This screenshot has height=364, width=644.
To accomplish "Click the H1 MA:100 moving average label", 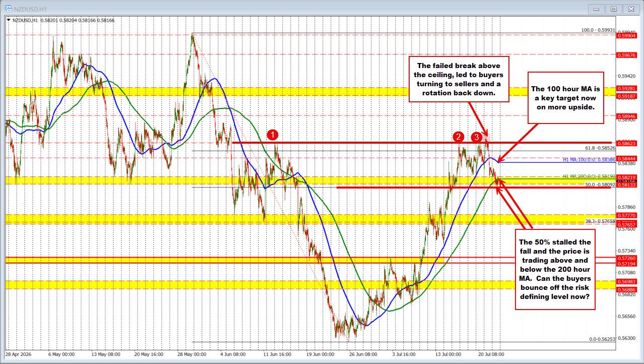I will 589,159.
